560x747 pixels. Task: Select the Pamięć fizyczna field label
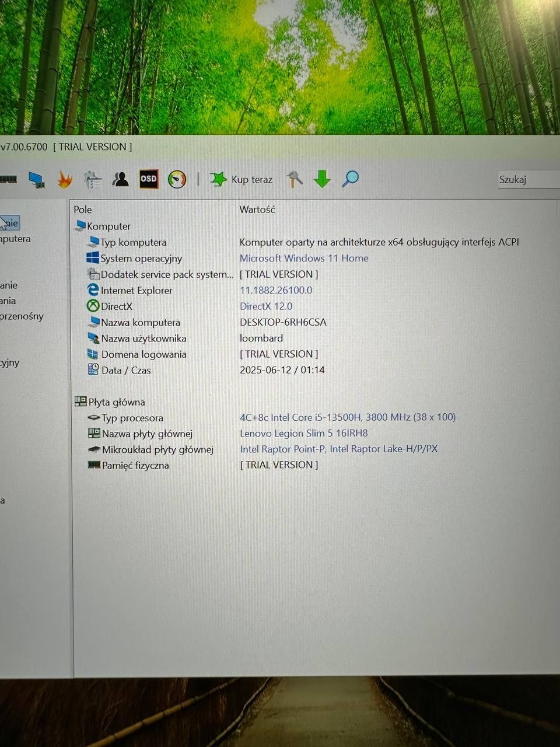[x=135, y=466]
